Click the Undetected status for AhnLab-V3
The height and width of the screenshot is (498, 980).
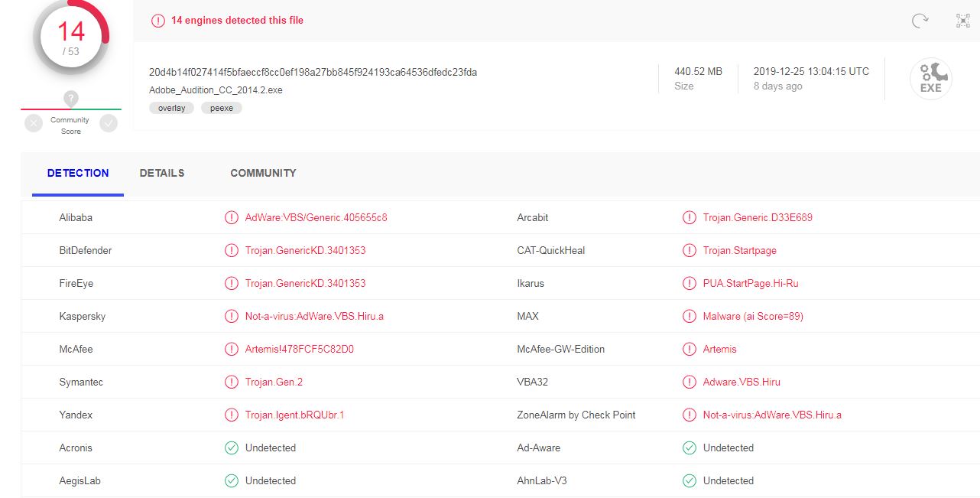pyautogui.click(x=729, y=480)
